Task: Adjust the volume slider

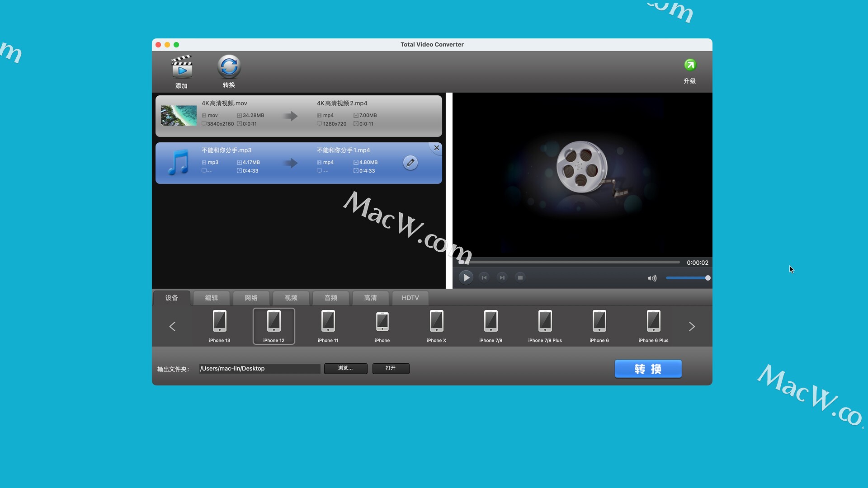Action: point(687,278)
